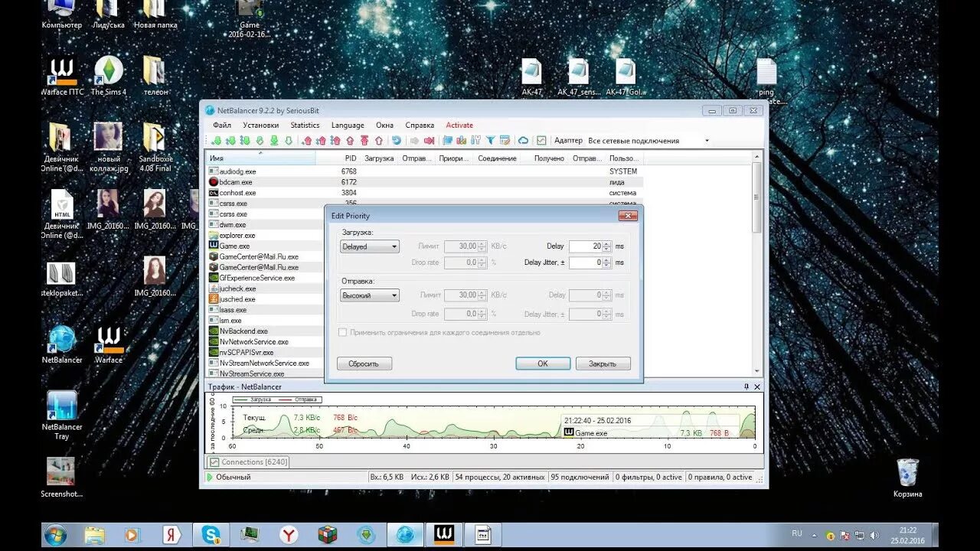
Task: Click Rubik's cube taskbar icon
Action: click(328, 534)
